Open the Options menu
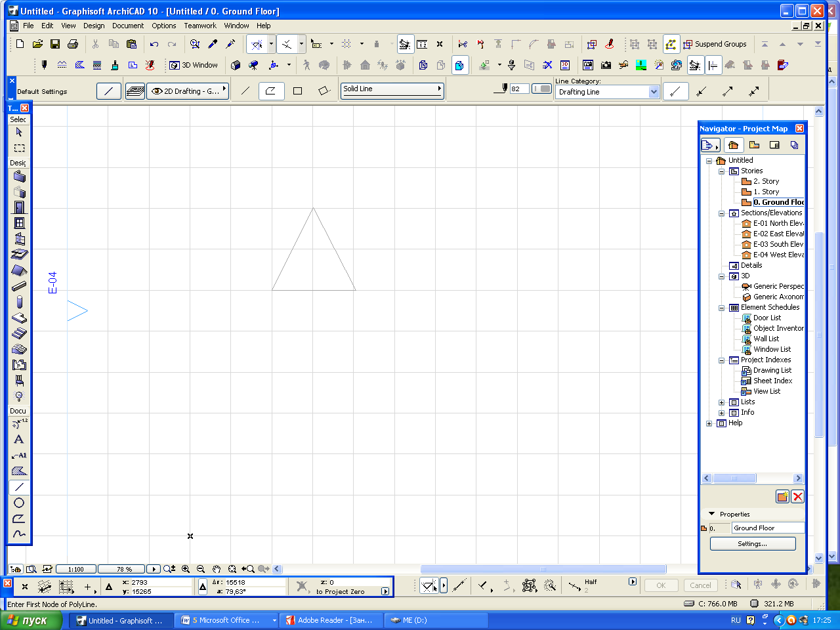The width and height of the screenshot is (840, 630). [164, 26]
